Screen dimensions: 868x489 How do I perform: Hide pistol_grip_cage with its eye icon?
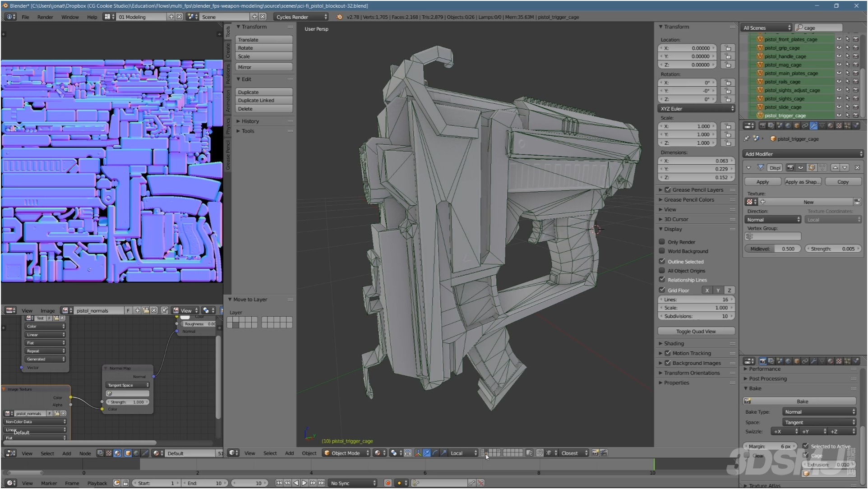[x=839, y=48]
